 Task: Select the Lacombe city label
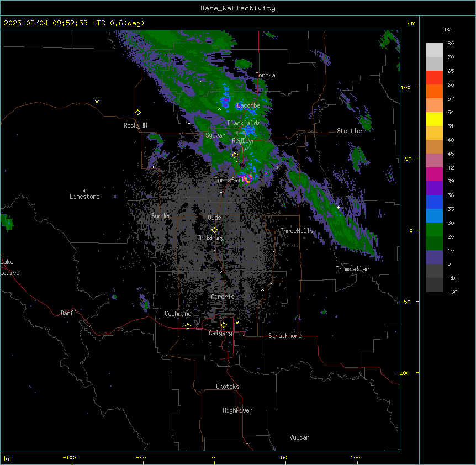click(248, 105)
